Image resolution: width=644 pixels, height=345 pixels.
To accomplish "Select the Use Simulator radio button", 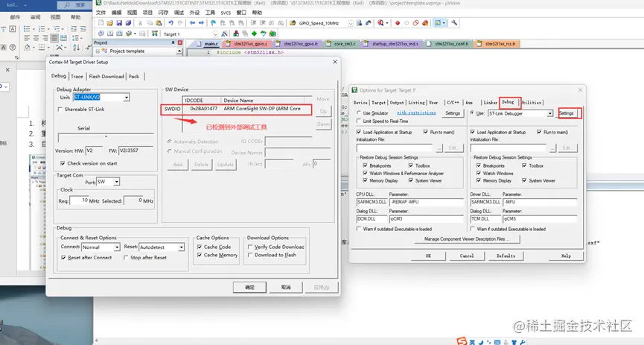I will click(359, 113).
